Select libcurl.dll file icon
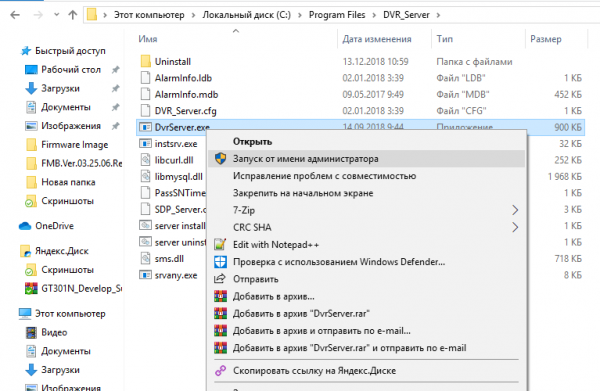Screen dimensions: 600x391 pyautogui.click(x=145, y=160)
